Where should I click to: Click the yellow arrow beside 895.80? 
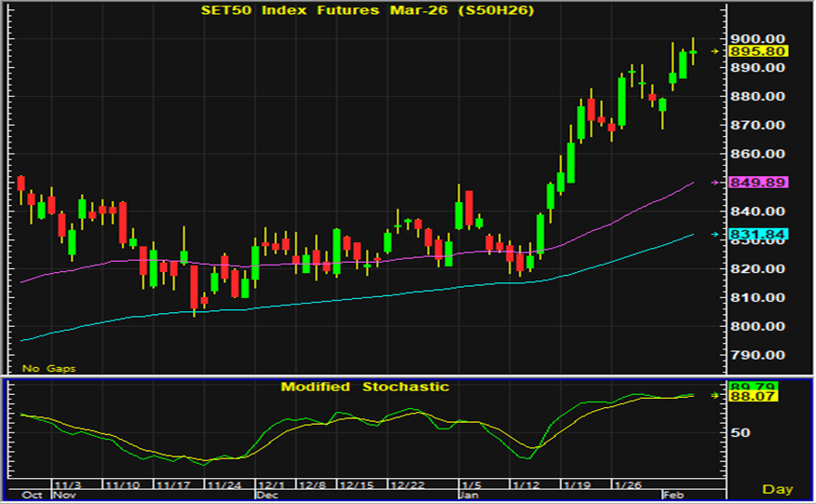[714, 51]
